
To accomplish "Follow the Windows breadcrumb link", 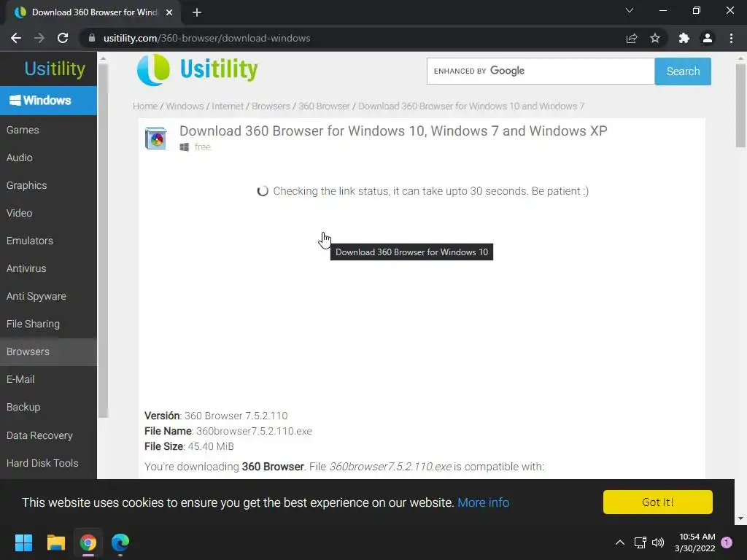I will pyautogui.click(x=185, y=106).
